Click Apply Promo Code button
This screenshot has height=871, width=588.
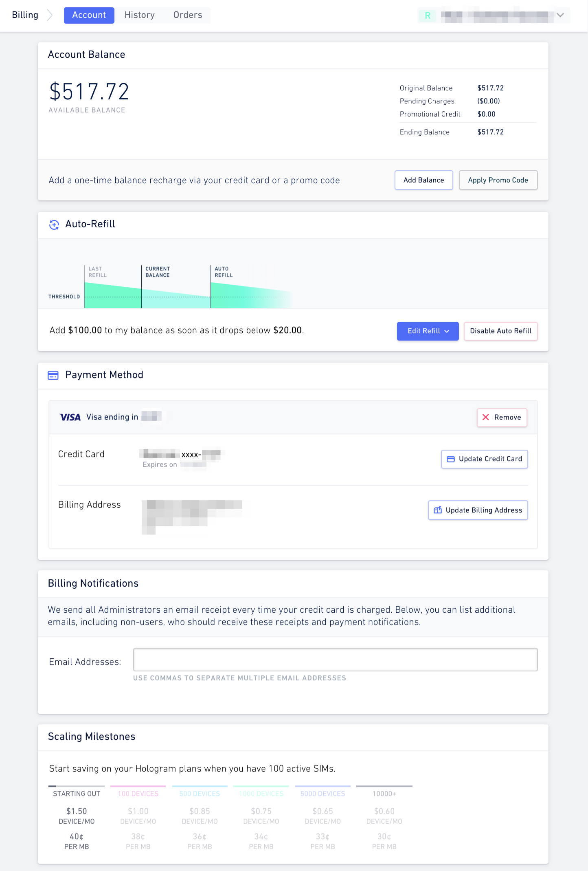[x=498, y=180]
